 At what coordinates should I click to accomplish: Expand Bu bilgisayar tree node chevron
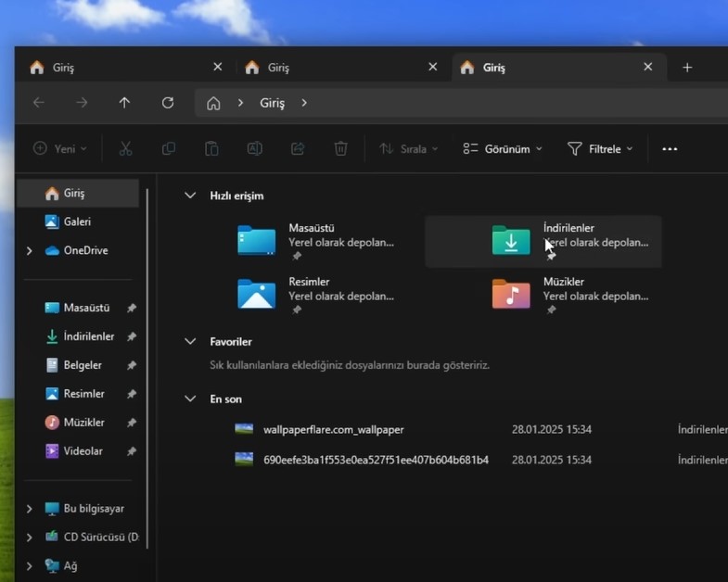[x=30, y=509]
